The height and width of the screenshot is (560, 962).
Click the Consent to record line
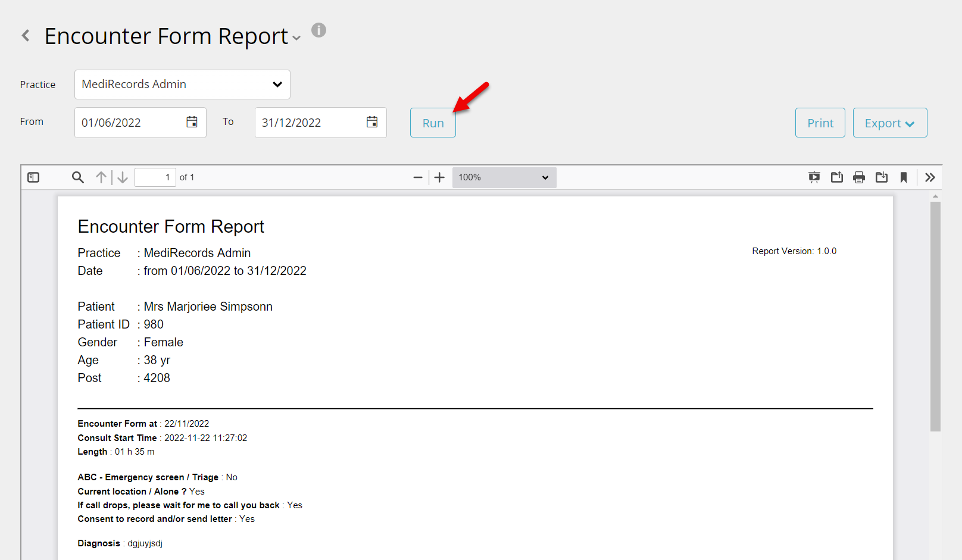pyautogui.click(x=166, y=519)
